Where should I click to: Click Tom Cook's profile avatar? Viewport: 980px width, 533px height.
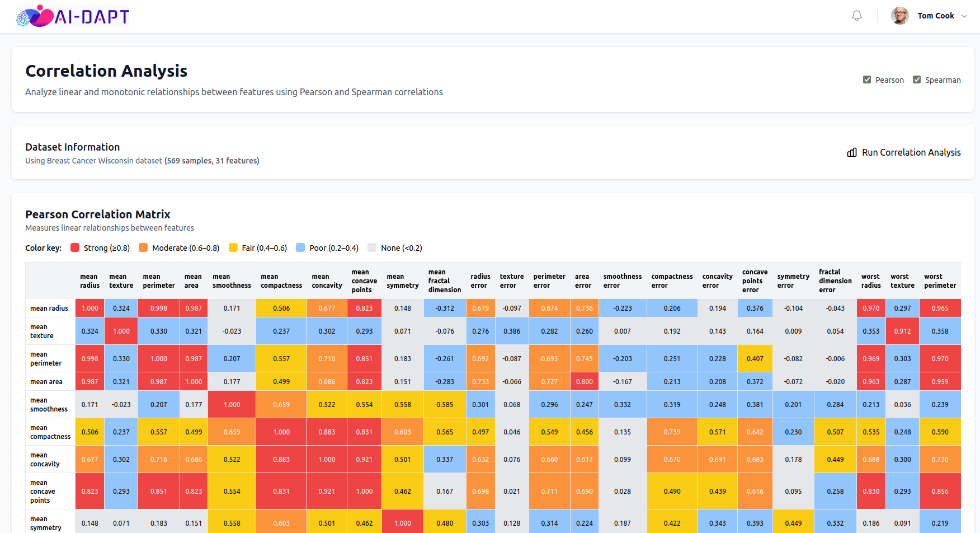[x=899, y=16]
